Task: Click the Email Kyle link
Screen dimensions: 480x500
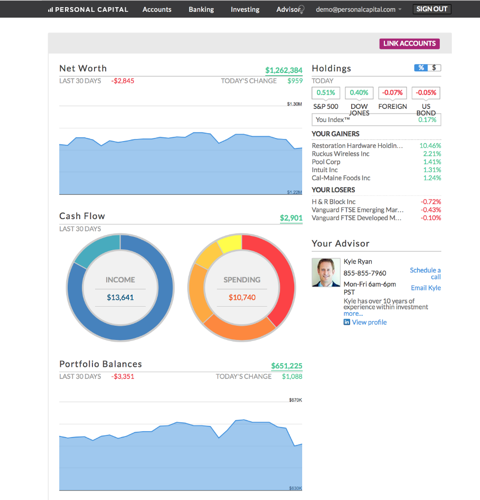Action: pyautogui.click(x=426, y=288)
